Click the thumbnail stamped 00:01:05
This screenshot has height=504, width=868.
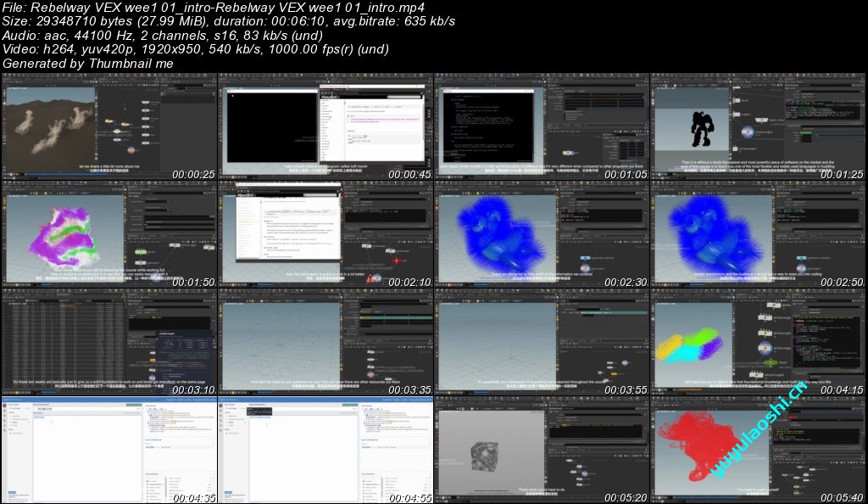542,126
